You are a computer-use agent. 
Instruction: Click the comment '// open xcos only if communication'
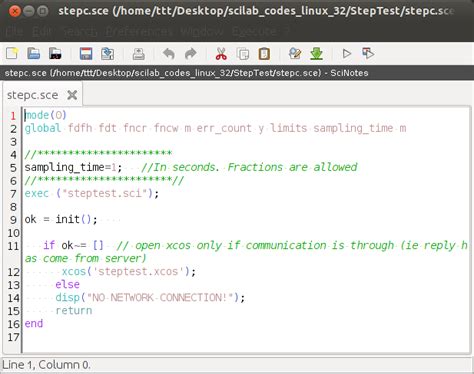[222, 246]
